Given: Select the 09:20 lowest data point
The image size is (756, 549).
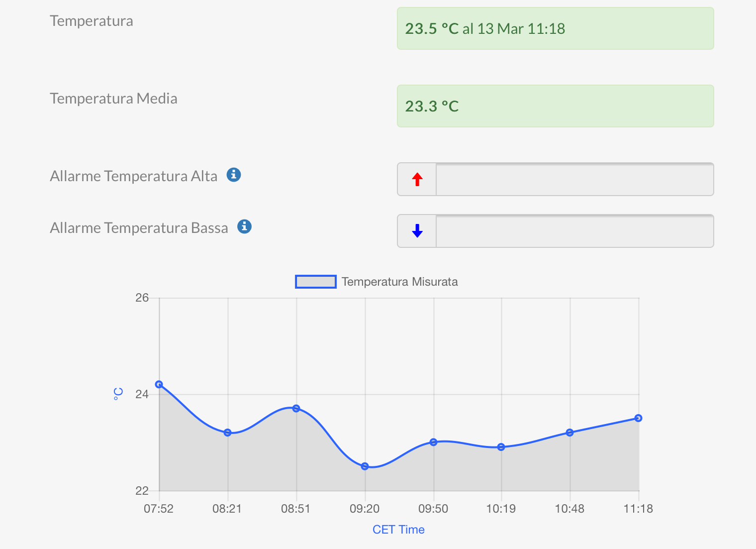Looking at the screenshot, I should click(x=365, y=466).
